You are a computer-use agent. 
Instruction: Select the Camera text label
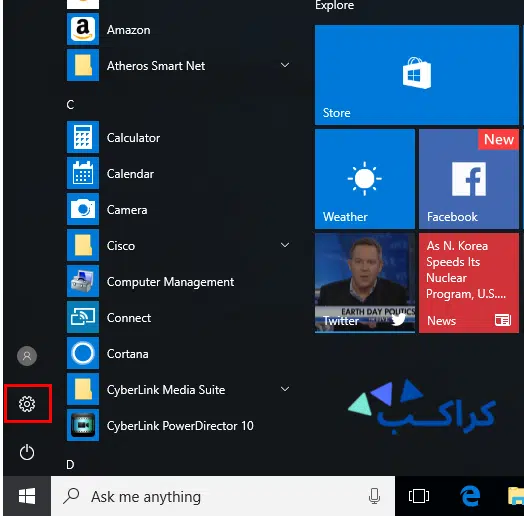(127, 210)
